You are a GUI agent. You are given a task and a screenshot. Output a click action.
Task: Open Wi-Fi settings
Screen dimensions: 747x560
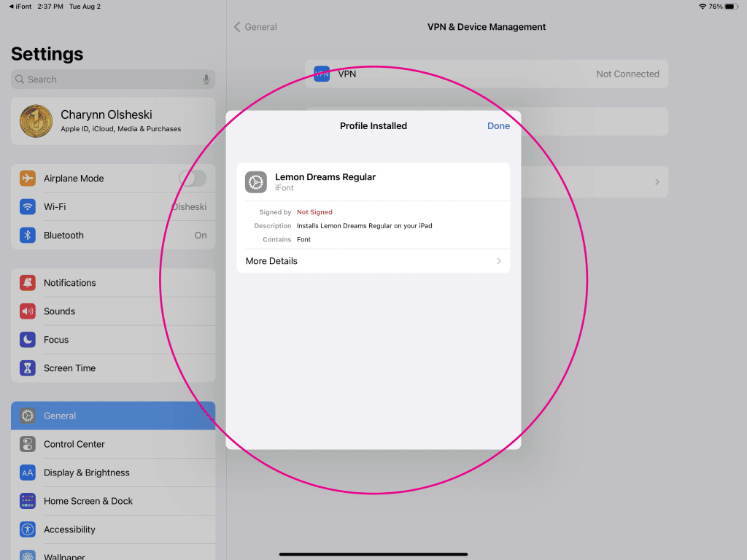pyautogui.click(x=113, y=206)
